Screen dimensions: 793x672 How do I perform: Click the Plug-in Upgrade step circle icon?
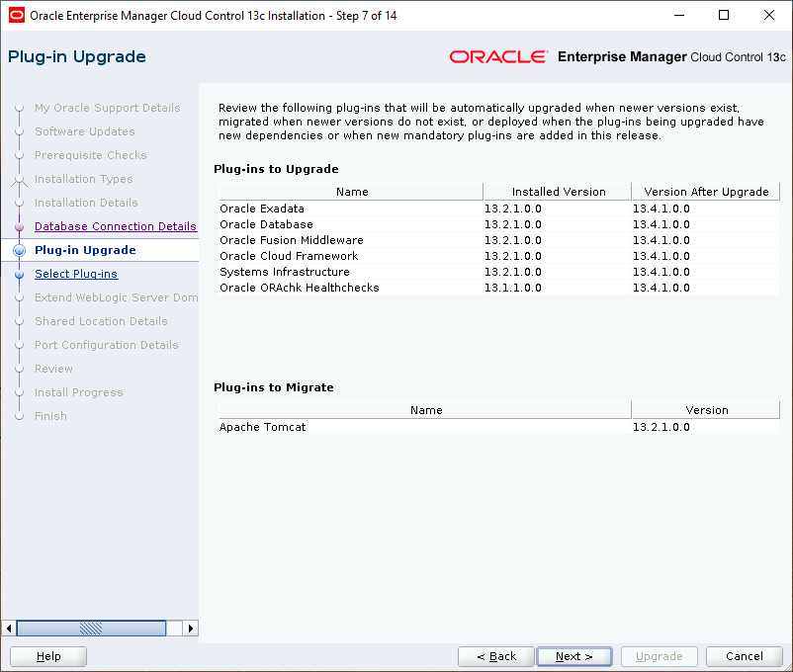point(19,250)
